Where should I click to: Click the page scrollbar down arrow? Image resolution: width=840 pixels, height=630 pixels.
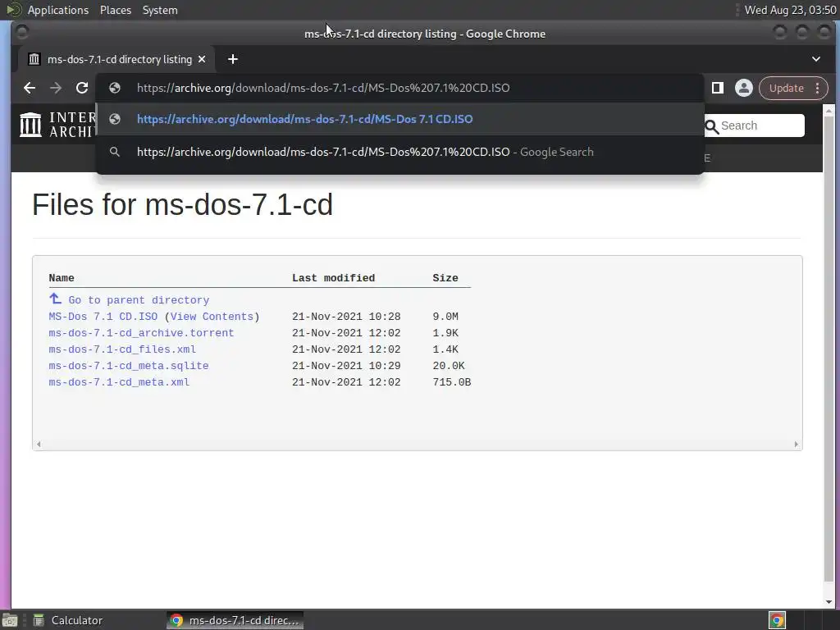point(829,603)
